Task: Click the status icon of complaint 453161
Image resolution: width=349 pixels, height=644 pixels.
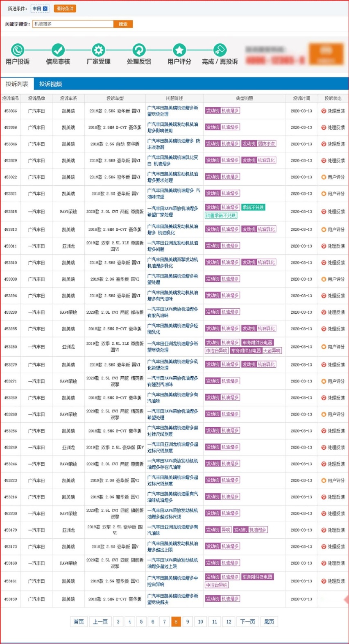Action: (x=324, y=581)
